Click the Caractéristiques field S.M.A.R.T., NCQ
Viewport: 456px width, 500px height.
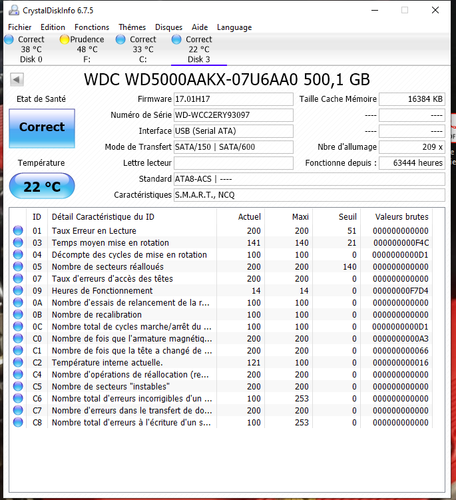[309, 195]
